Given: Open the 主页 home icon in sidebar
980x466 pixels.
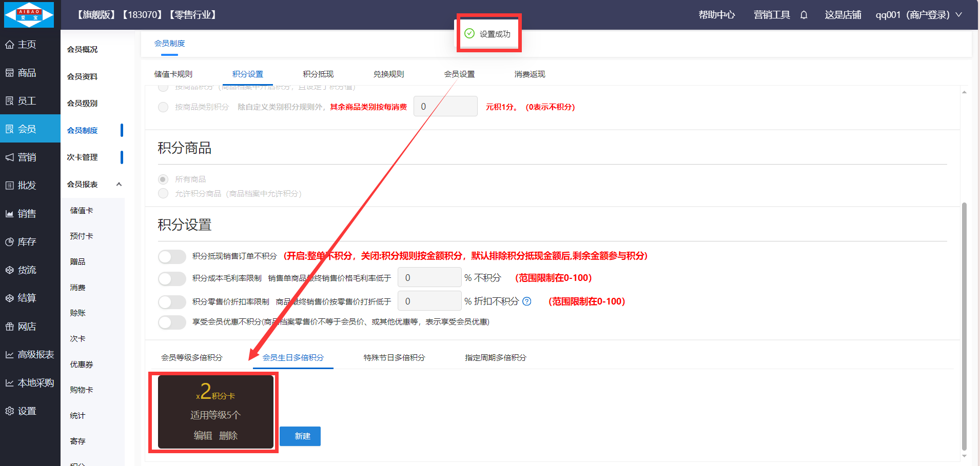Looking at the screenshot, I should tap(10, 45).
